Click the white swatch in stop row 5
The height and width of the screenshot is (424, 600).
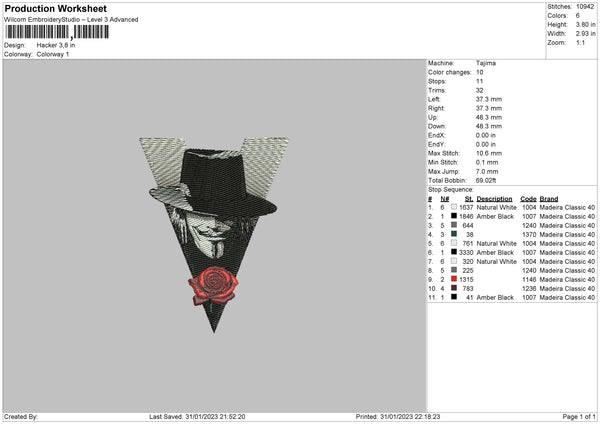(x=454, y=243)
